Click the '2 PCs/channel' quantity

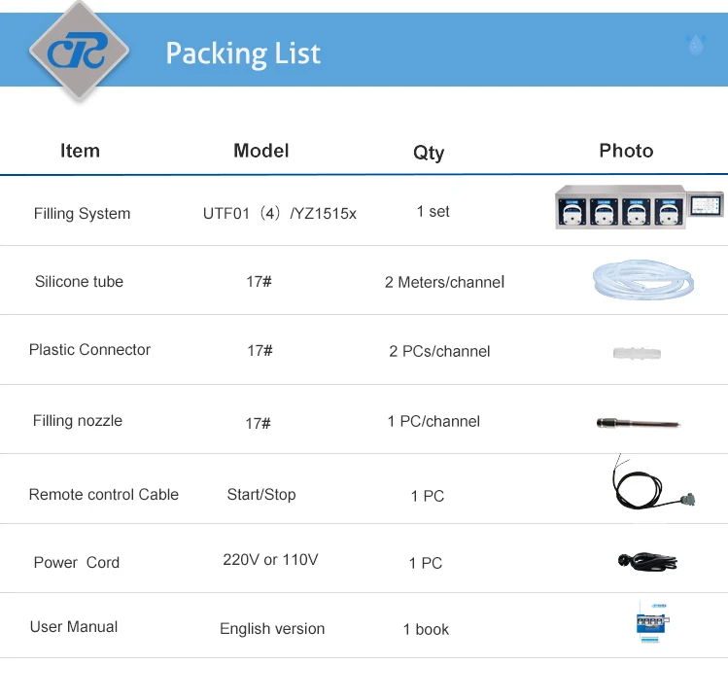click(x=439, y=352)
